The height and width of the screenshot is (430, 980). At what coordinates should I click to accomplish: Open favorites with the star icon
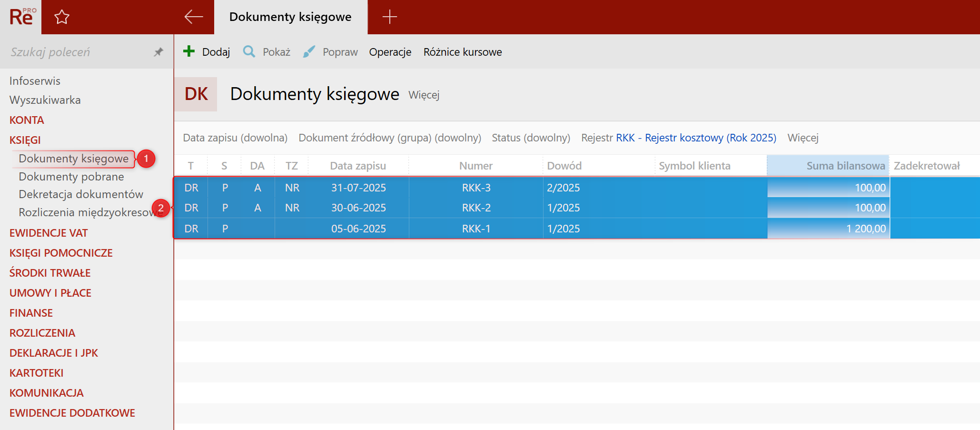point(62,17)
